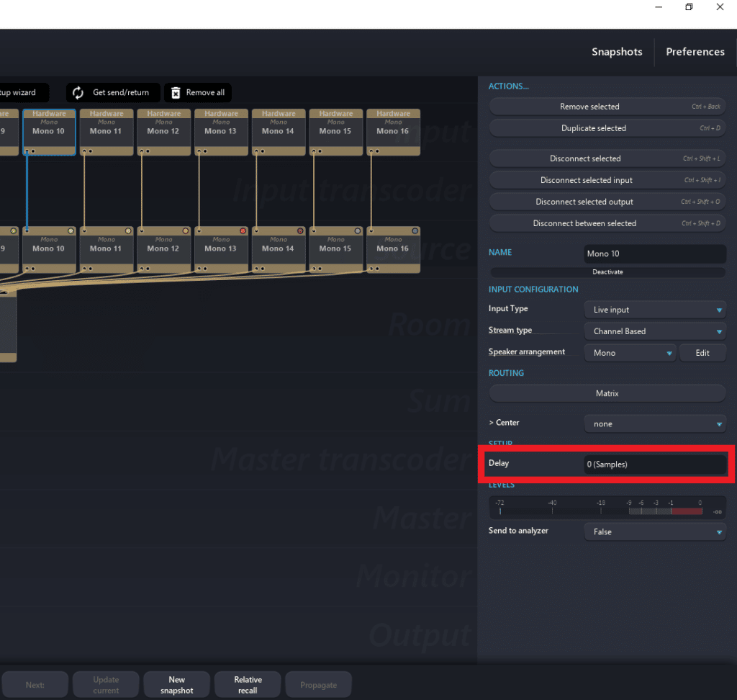Open the Input Type dropdown
Image resolution: width=737 pixels, height=700 pixels.
click(654, 310)
